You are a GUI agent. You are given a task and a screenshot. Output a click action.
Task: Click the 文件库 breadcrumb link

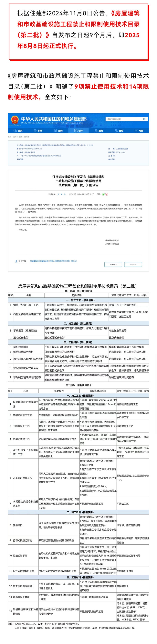pyautogui.click(x=27, y=137)
